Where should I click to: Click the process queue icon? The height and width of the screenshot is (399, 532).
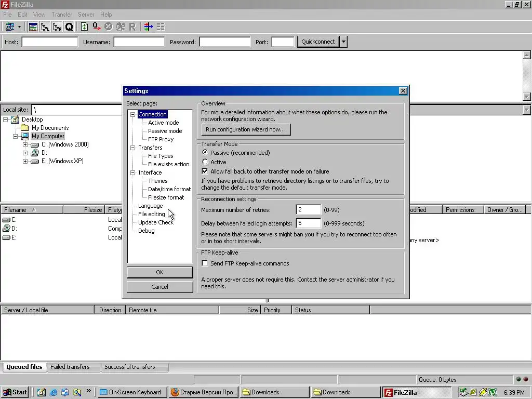[x=96, y=27]
